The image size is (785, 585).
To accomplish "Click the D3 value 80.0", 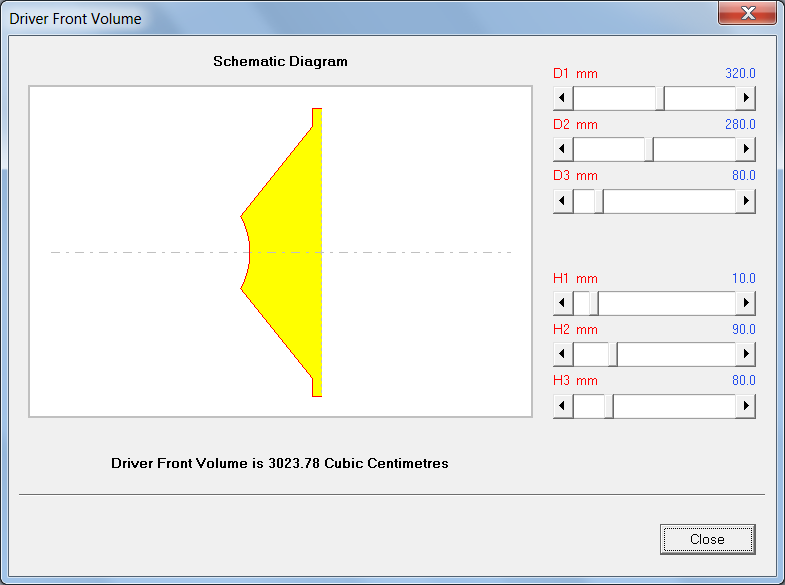I will point(743,176).
